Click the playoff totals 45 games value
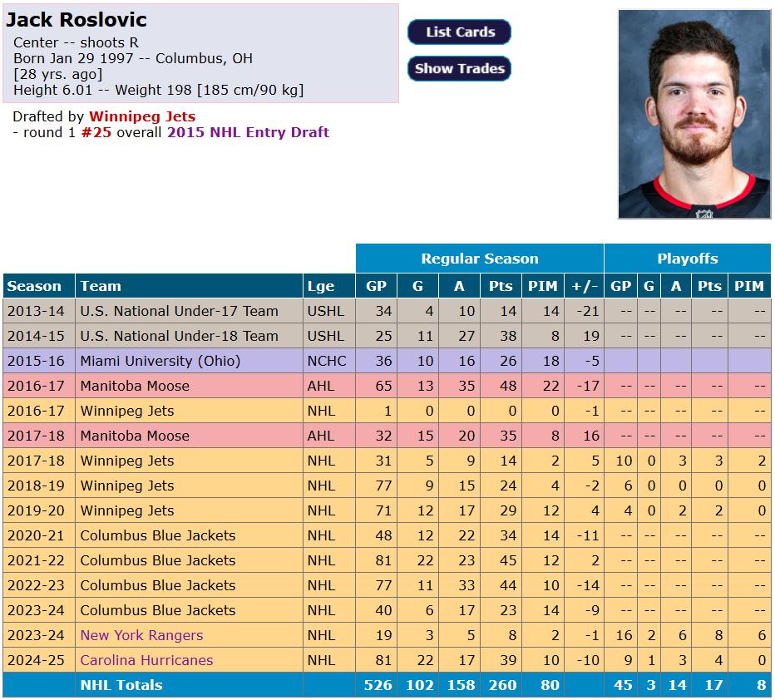Viewport: 775px width, 700px height. (x=621, y=685)
